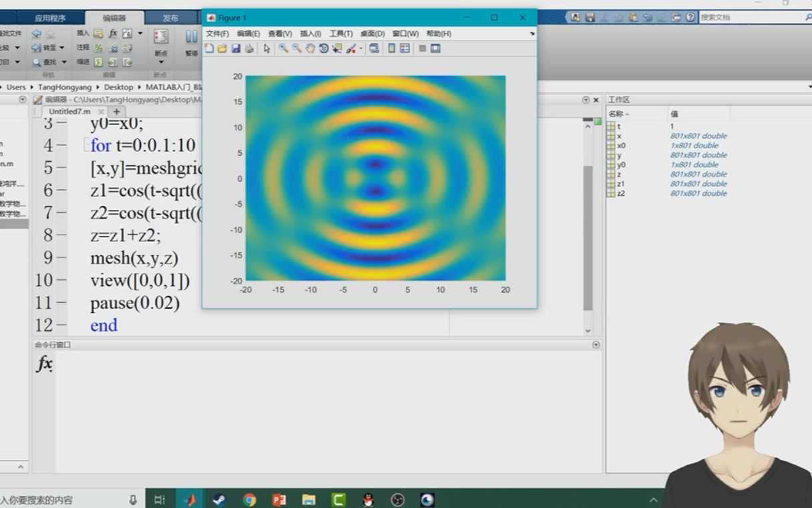Viewport: 812px width, 508px height.
Task: Switch to 应用程序 ribbon tab
Action: coord(50,18)
